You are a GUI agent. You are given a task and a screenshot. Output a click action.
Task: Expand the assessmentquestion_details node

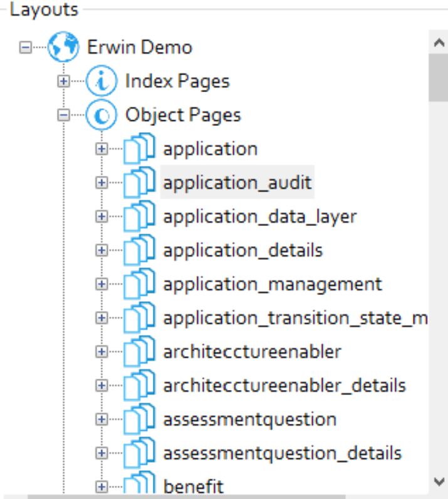pos(102,453)
